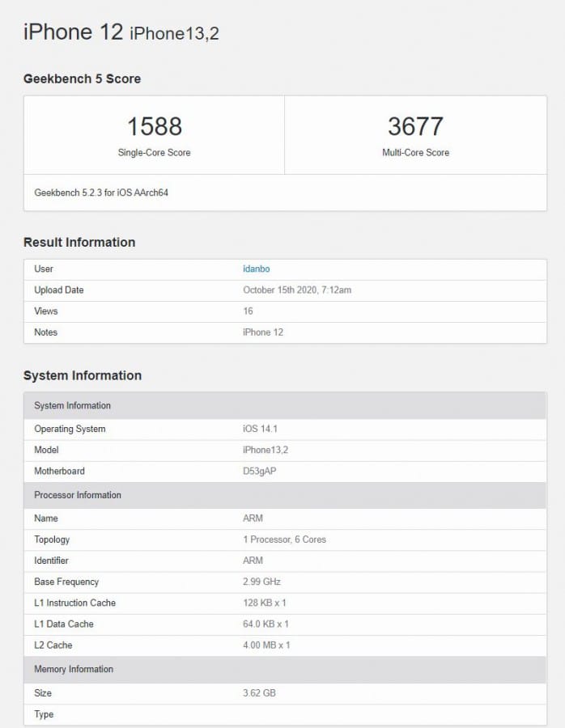Screen dimensions: 565x728
Task: Click the Geekbench 5.2.3 for iOS AArch64 text
Action: click(x=101, y=193)
